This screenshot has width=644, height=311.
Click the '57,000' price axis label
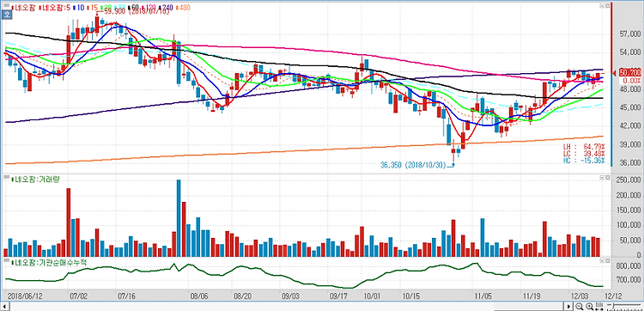pos(629,34)
